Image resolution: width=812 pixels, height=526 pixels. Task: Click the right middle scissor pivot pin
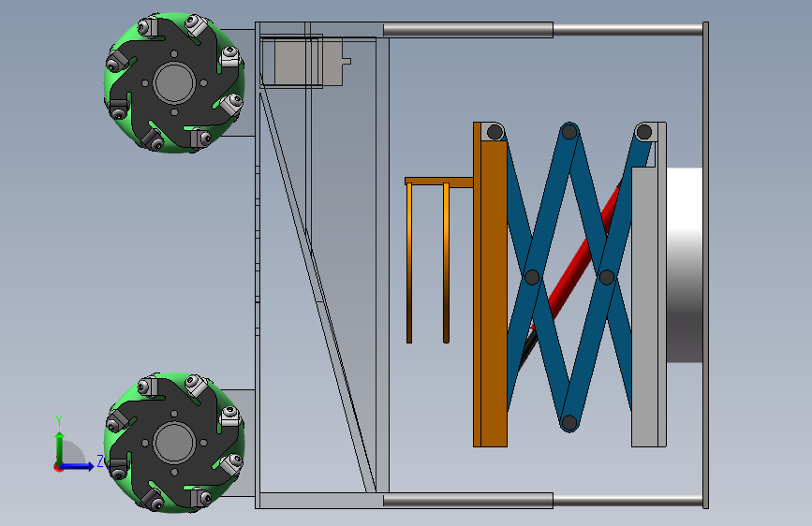tap(606, 277)
